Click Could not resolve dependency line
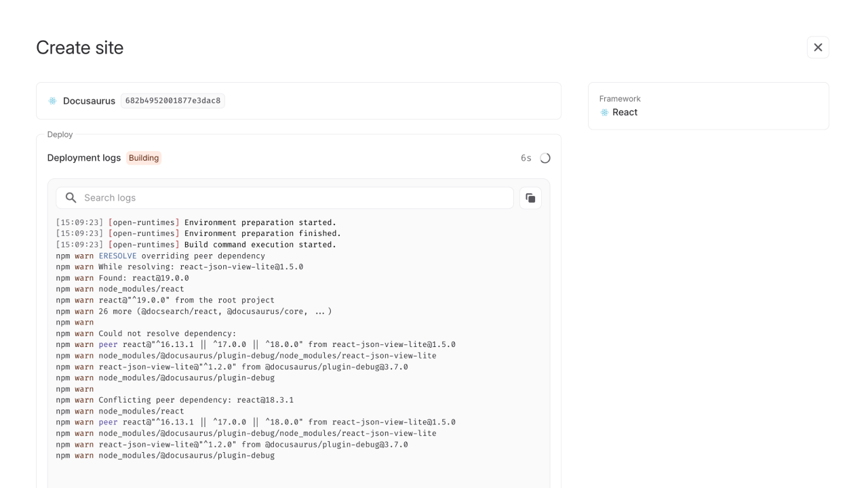The height and width of the screenshot is (488, 868). click(146, 333)
